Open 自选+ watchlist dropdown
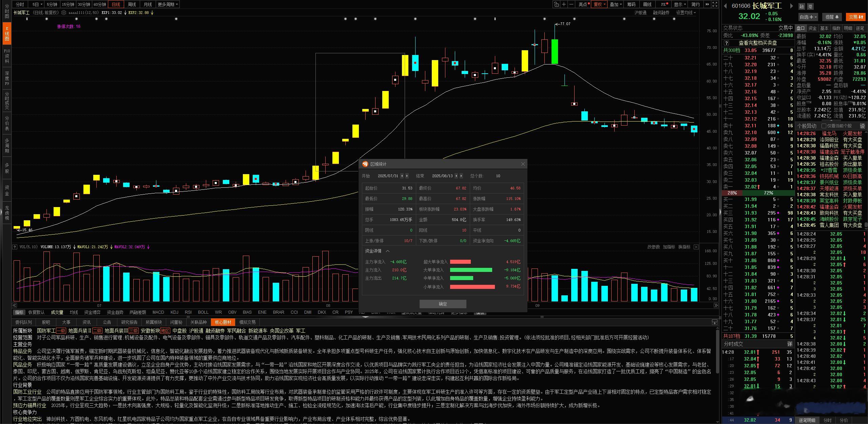The height and width of the screenshot is (424, 868). [808, 17]
